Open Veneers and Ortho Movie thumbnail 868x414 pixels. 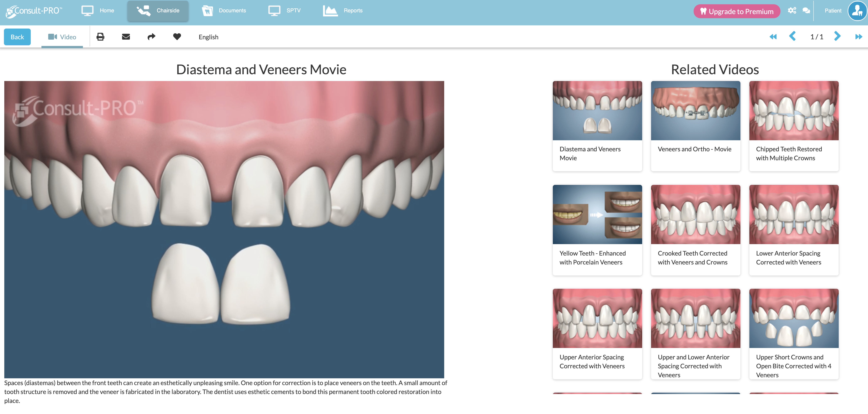pos(695,111)
